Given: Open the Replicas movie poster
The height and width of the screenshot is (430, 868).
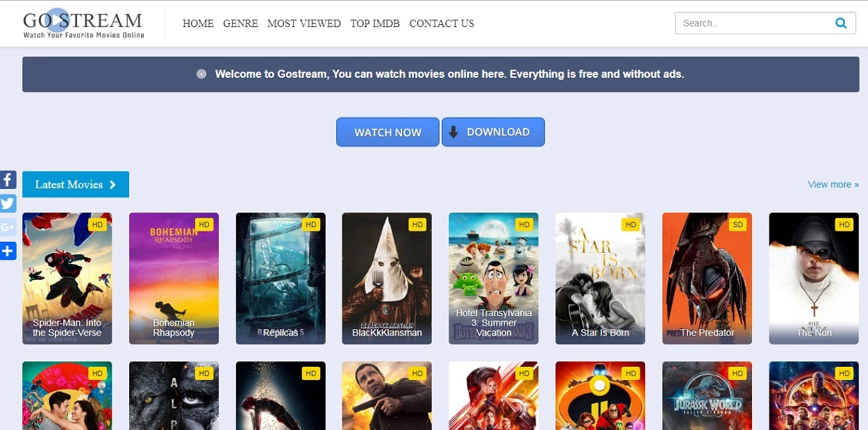Looking at the screenshot, I should [281, 279].
